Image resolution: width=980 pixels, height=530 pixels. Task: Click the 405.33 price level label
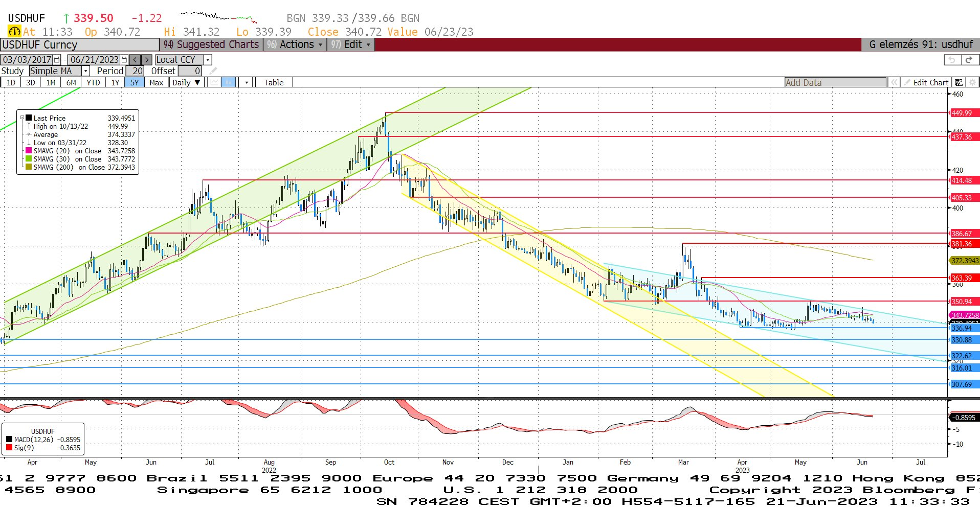(x=964, y=198)
